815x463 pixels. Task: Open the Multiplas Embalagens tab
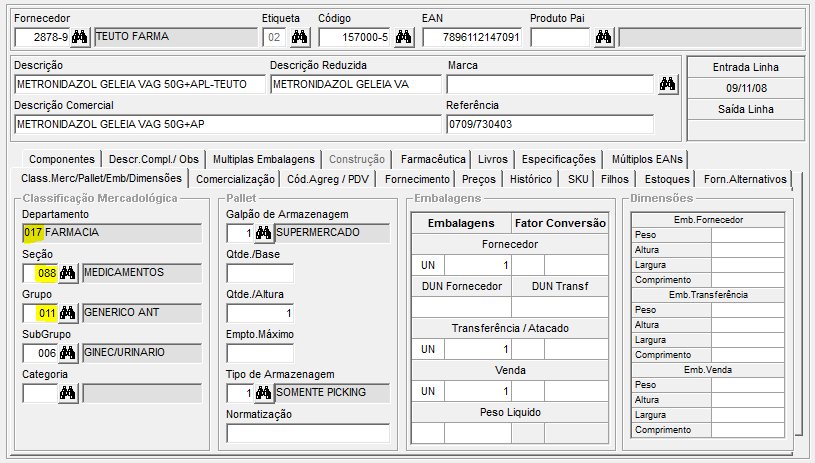click(264, 159)
